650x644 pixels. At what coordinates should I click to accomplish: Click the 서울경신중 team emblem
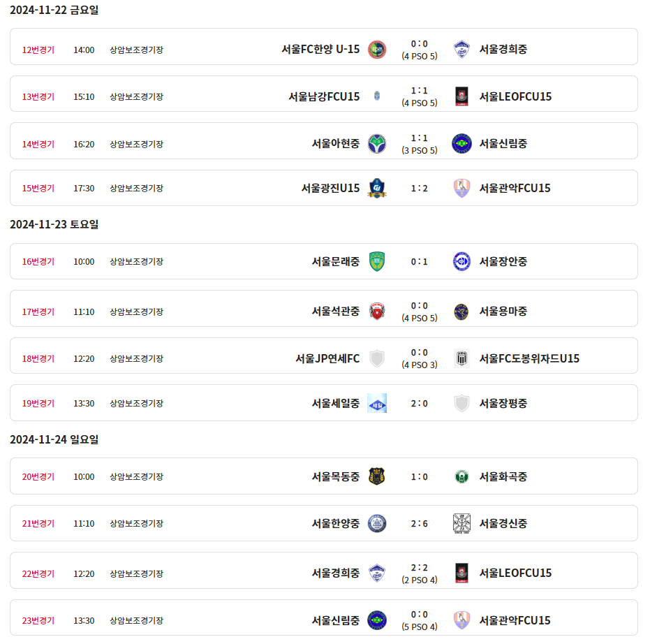coord(461,523)
